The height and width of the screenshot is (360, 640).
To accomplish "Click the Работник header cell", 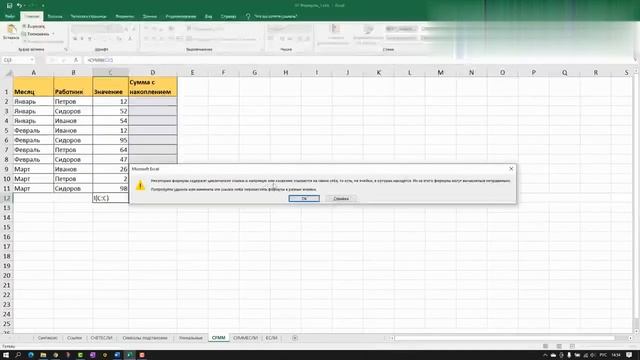I will (73, 87).
